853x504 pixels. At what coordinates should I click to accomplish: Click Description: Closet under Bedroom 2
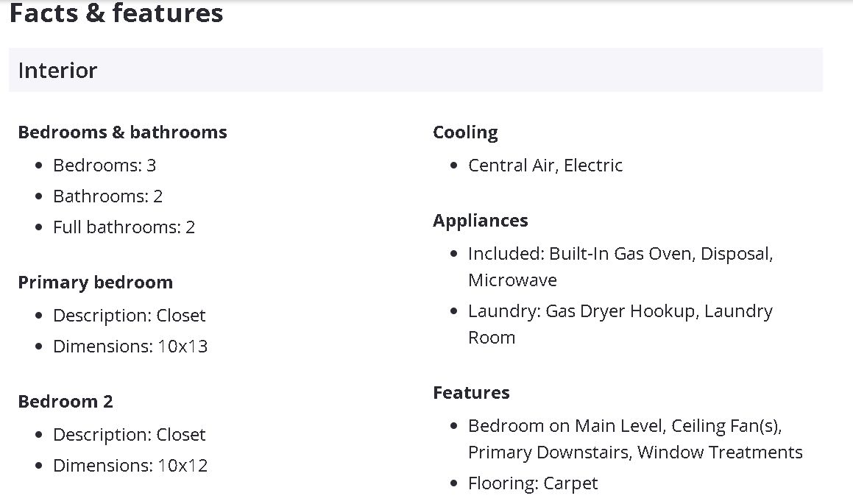[129, 435]
